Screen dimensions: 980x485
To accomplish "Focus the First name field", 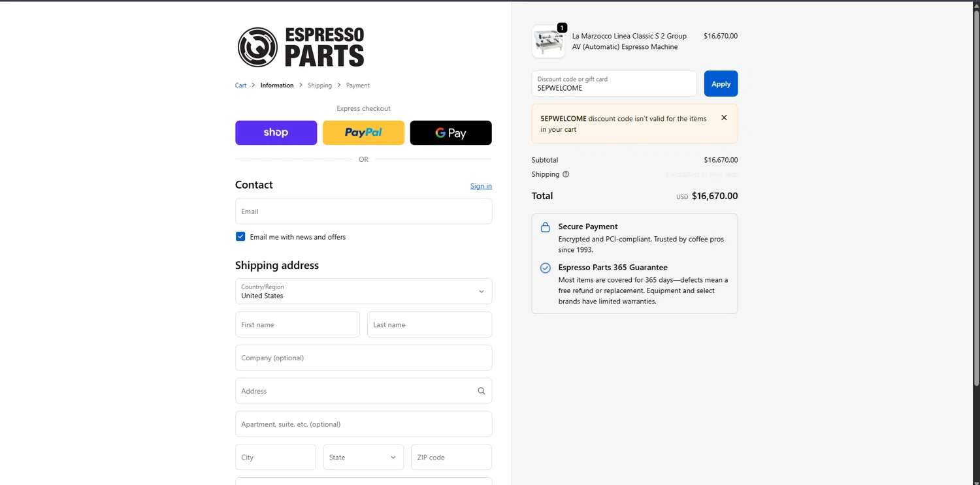I will (x=297, y=324).
